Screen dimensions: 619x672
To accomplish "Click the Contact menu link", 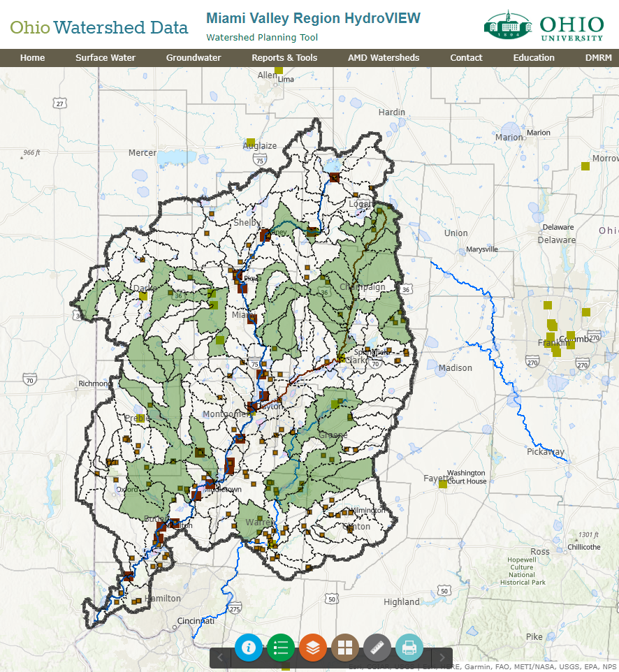I will click(x=466, y=58).
